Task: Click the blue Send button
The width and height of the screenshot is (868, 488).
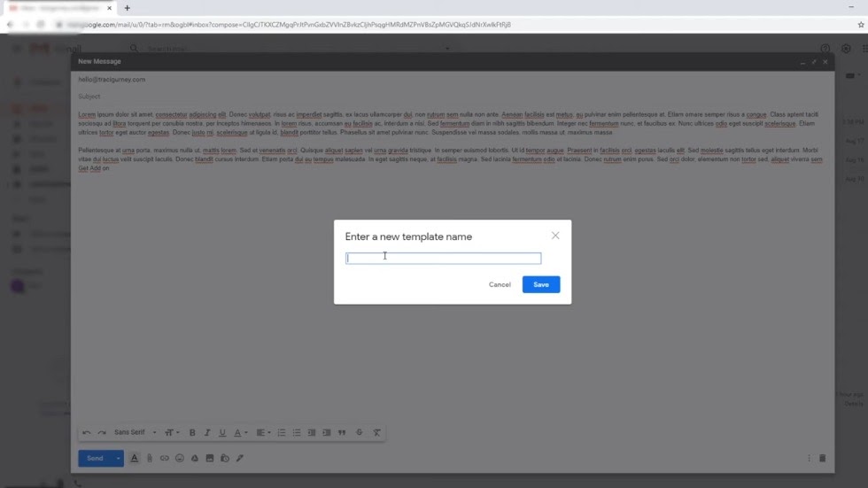Action: tap(95, 458)
